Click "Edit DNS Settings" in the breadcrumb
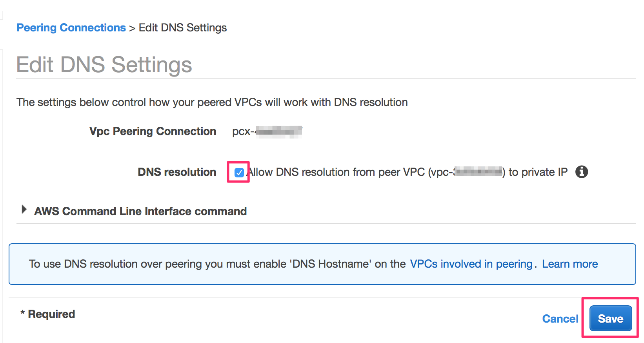 [182, 27]
